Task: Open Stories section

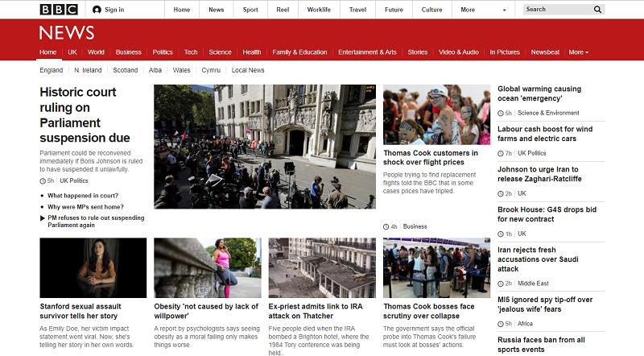Action: [418, 52]
